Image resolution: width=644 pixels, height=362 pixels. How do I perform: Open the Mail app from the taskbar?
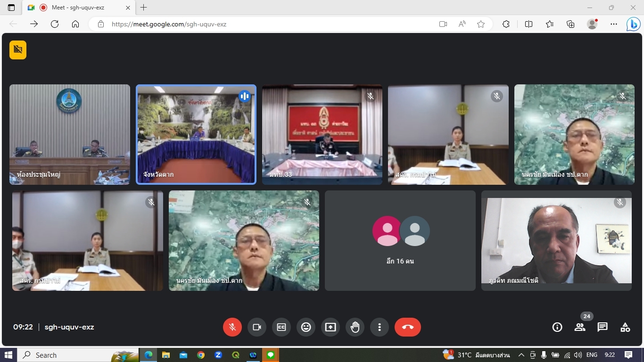point(183,355)
